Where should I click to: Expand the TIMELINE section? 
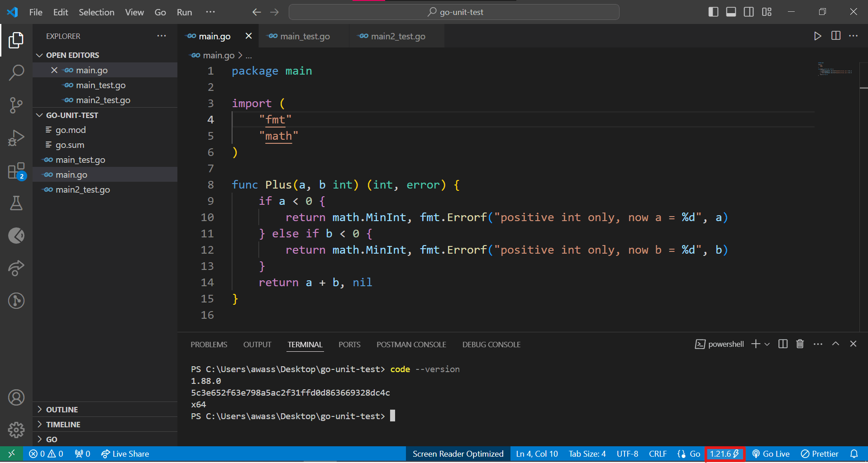105,425
